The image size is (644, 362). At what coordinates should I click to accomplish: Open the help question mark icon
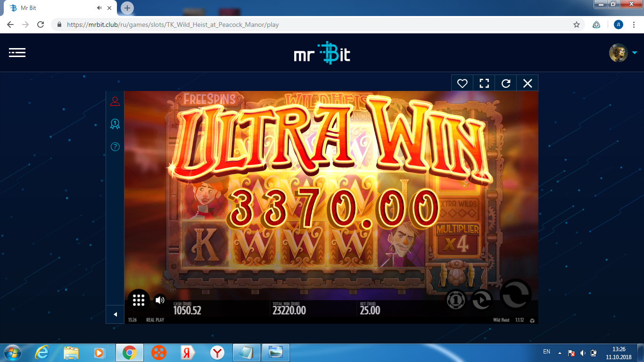coord(115,147)
